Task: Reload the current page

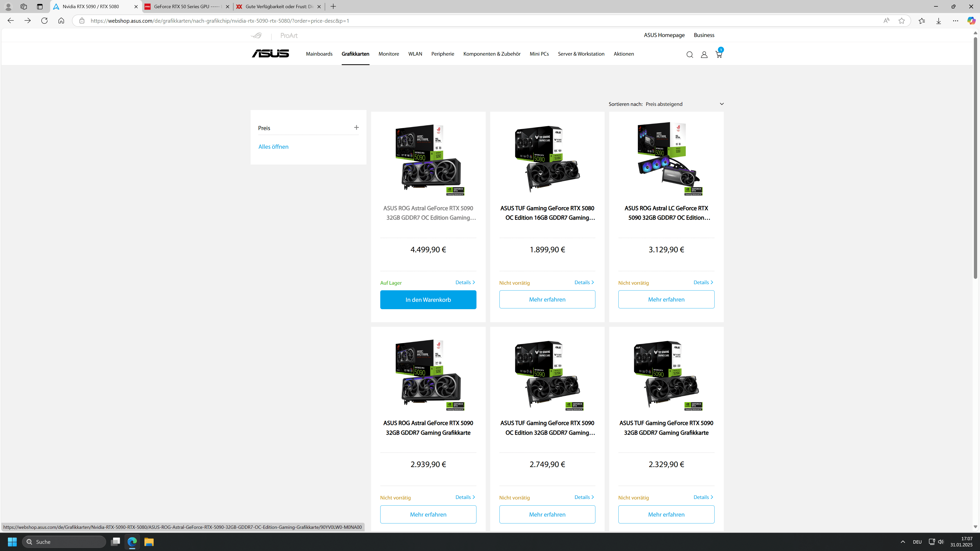Action: pyautogui.click(x=44, y=20)
